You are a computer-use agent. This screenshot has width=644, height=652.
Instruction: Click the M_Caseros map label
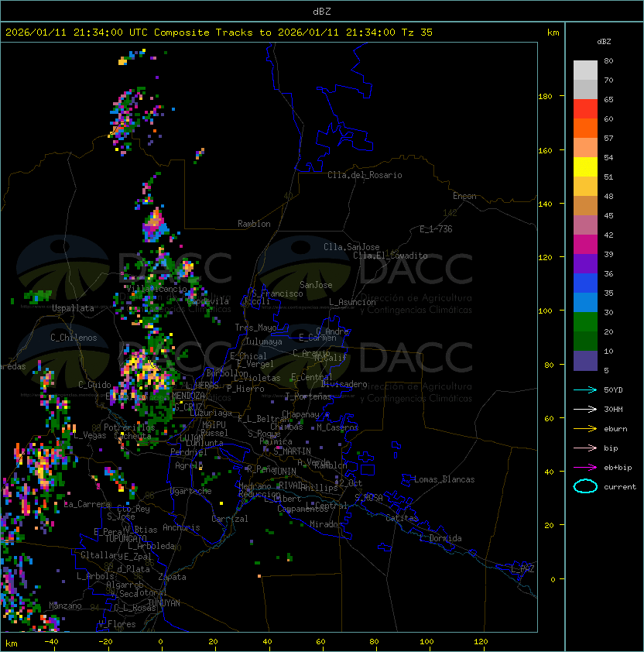click(337, 427)
